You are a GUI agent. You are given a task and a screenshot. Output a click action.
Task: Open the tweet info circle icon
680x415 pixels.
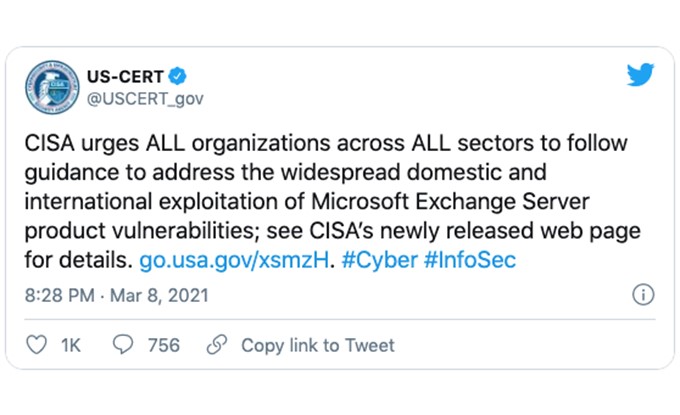[x=643, y=295]
